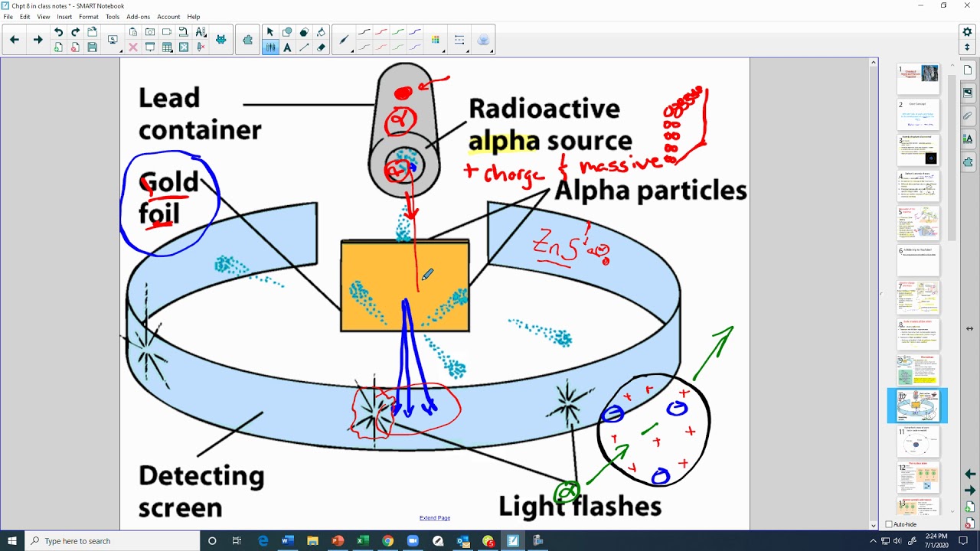Add a new blank page from the toolbar

[58, 47]
